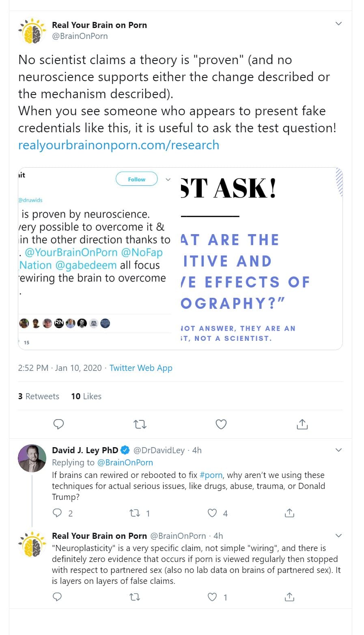Open options menu on David Ley's reply
This screenshot has width=364, height=635.
point(338,450)
